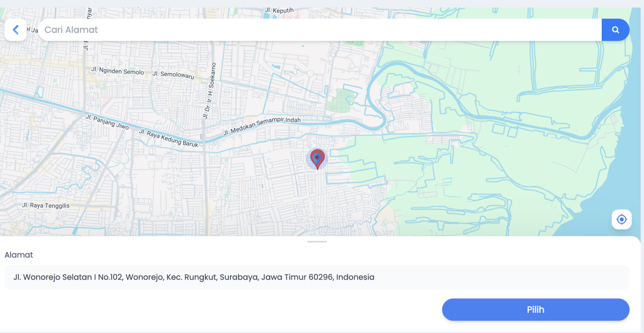Click the Jl. Medokan Semampir Indah label
The height and width of the screenshot is (333, 644).
pos(262,126)
